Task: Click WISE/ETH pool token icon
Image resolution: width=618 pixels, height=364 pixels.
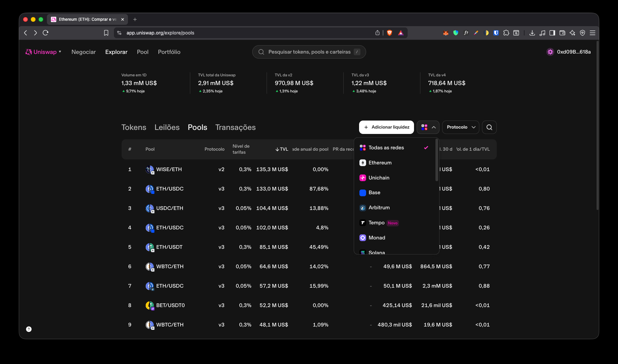Action: 150,169
